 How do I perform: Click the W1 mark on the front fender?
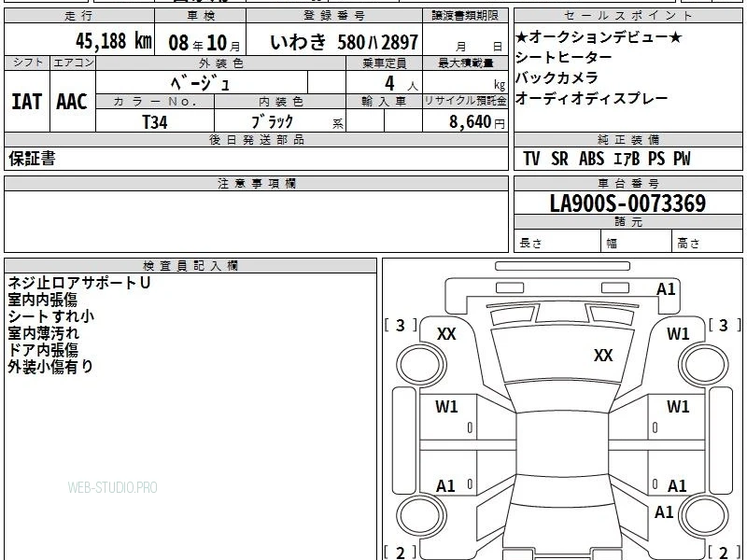tap(678, 334)
